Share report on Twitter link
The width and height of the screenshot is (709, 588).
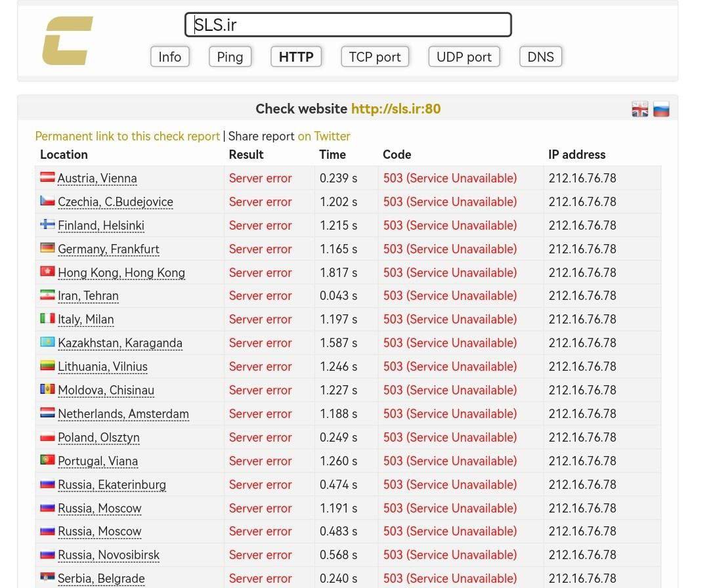point(324,136)
